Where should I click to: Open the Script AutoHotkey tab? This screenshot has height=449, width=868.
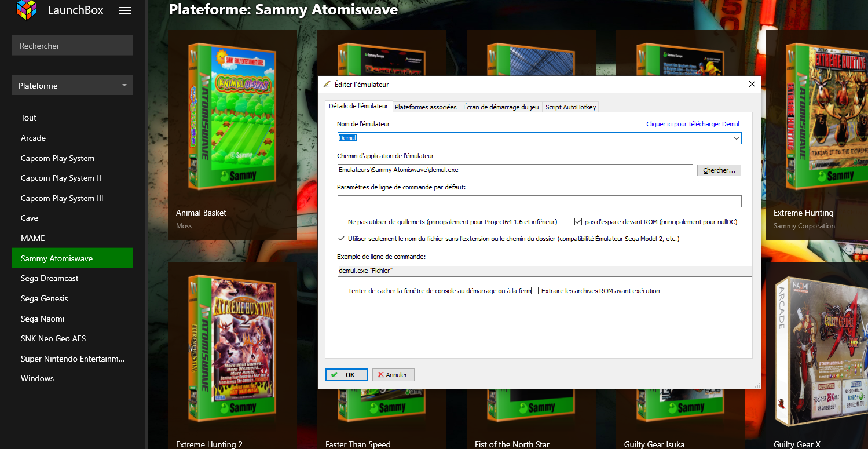click(x=570, y=107)
